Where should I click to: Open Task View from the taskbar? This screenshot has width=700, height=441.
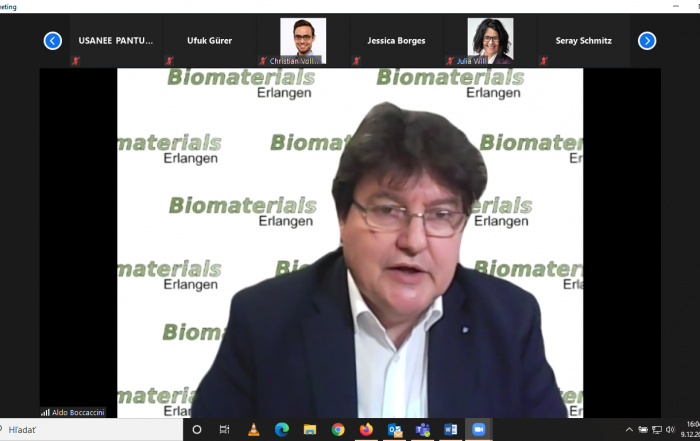tap(225, 430)
